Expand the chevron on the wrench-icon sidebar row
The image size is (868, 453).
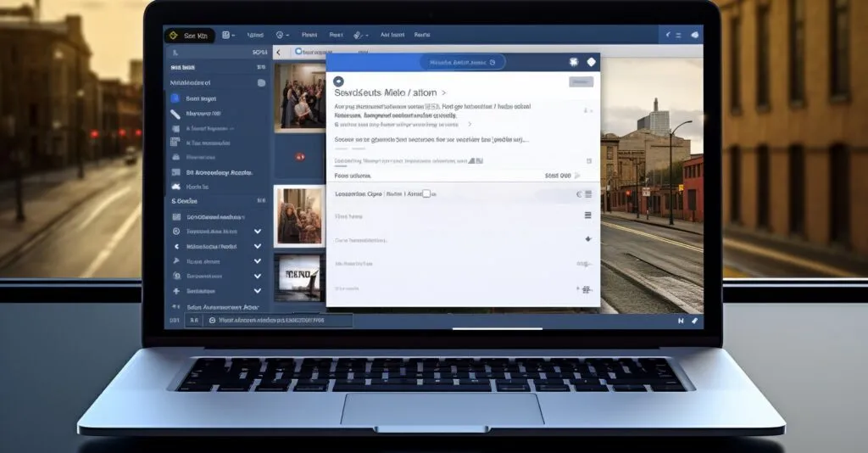pyautogui.click(x=258, y=260)
